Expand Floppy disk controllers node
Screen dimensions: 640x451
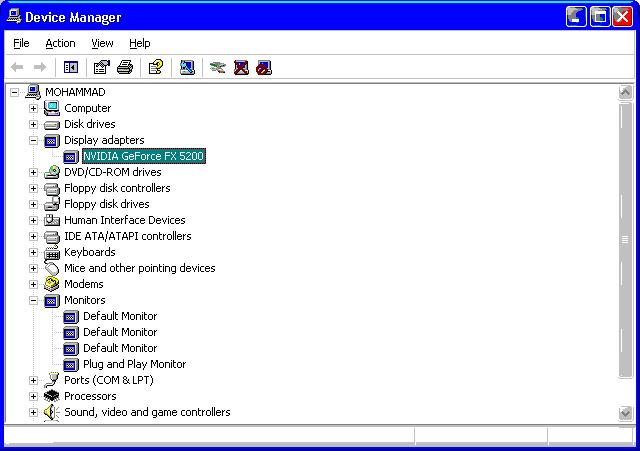pyautogui.click(x=33, y=189)
